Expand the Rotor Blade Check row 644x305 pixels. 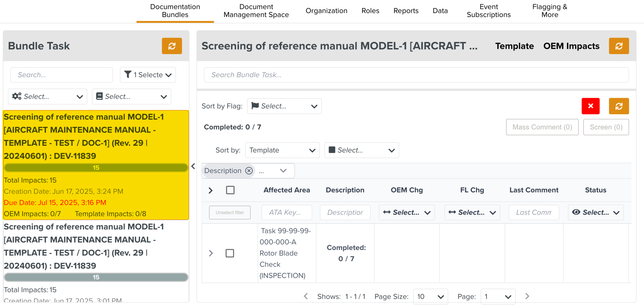[x=211, y=253]
